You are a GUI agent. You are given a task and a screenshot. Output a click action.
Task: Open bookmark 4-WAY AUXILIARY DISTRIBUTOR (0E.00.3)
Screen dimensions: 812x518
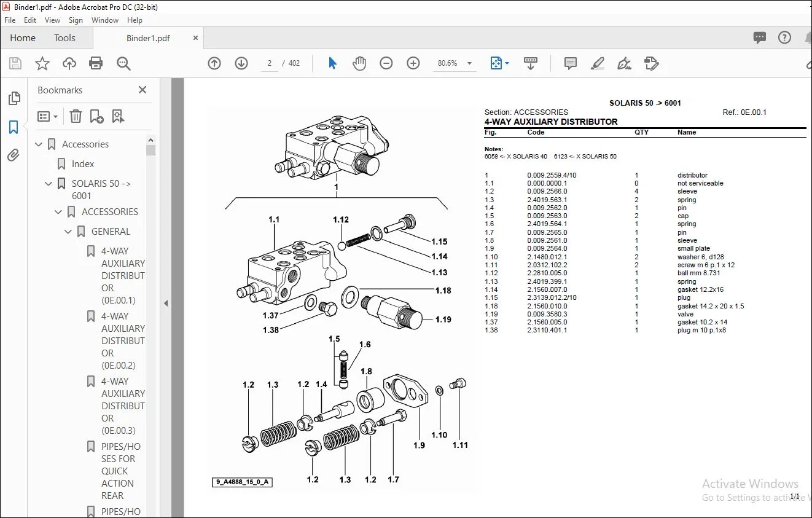click(123, 406)
